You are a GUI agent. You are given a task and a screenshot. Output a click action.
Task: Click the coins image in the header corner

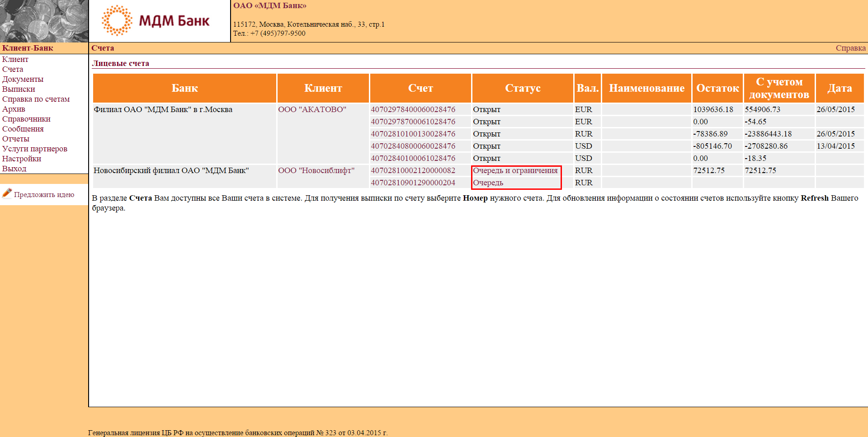[44, 21]
